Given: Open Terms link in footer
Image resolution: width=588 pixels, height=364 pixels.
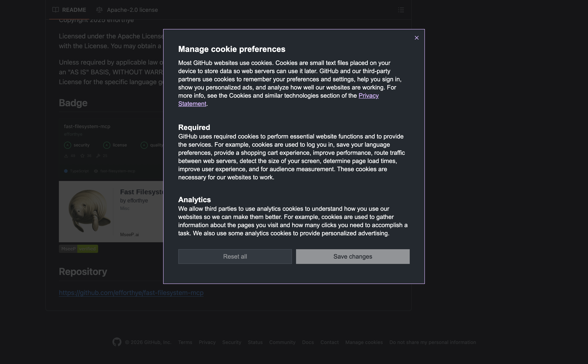Looking at the screenshot, I should (185, 342).
